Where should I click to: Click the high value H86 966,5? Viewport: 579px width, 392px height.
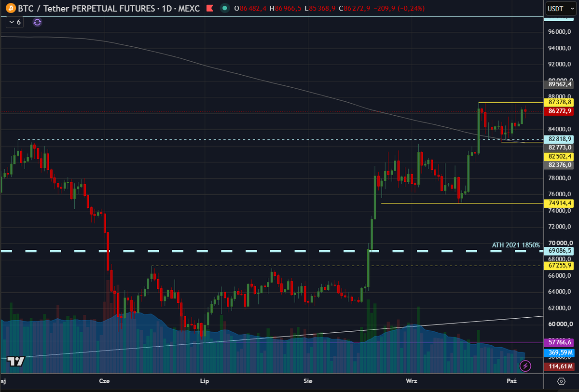click(x=286, y=8)
